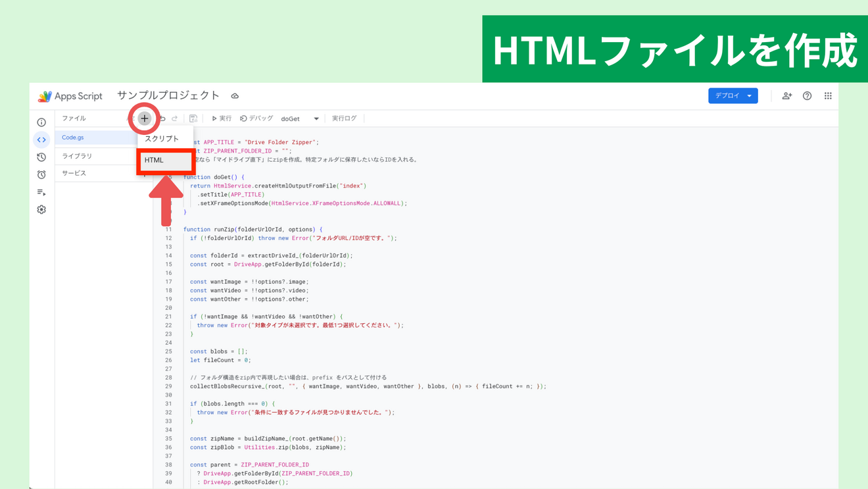Select the Editor code icon in sidebar
Screen dimensions: 868x489
(x=41, y=140)
